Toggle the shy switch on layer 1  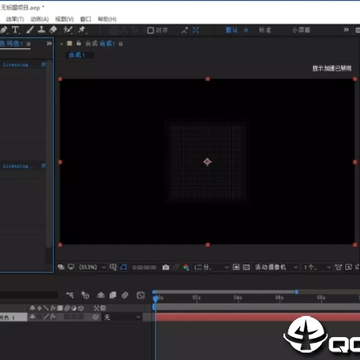tap(32, 317)
